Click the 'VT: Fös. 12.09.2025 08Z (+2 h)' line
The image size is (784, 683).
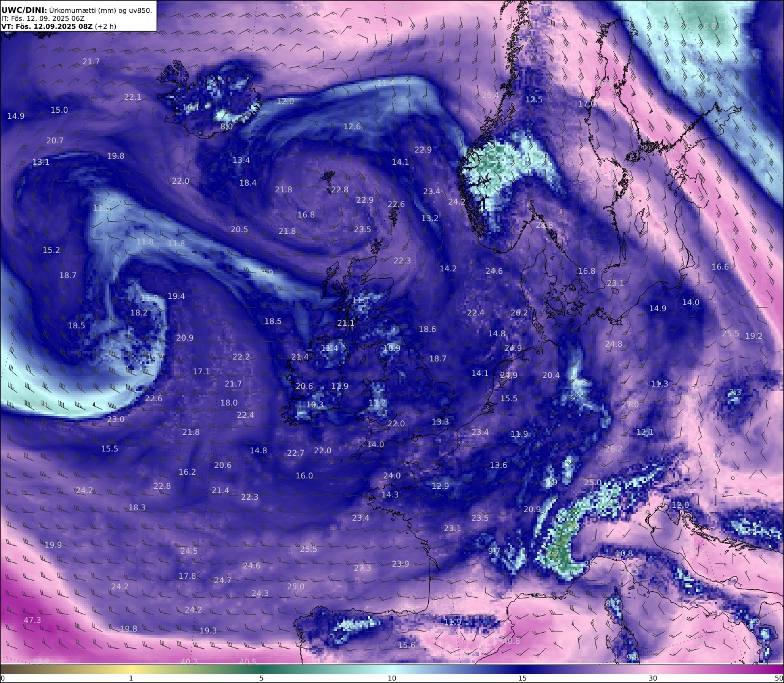point(59,26)
